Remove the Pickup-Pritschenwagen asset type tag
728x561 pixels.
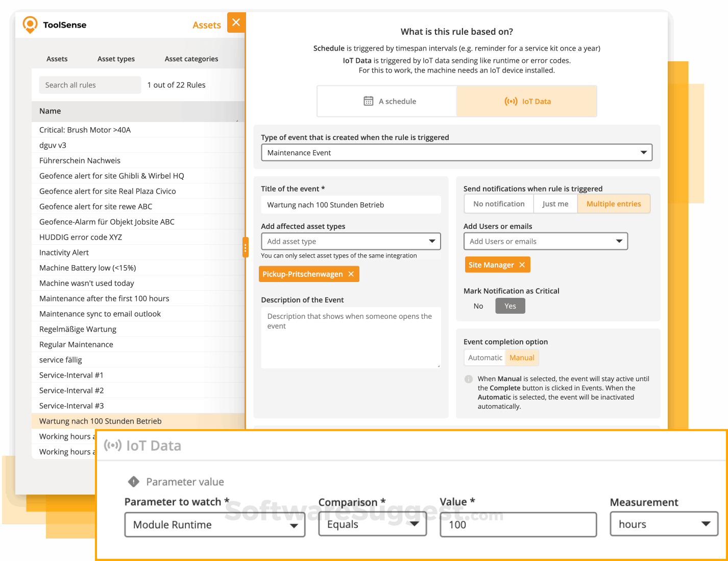351,274
